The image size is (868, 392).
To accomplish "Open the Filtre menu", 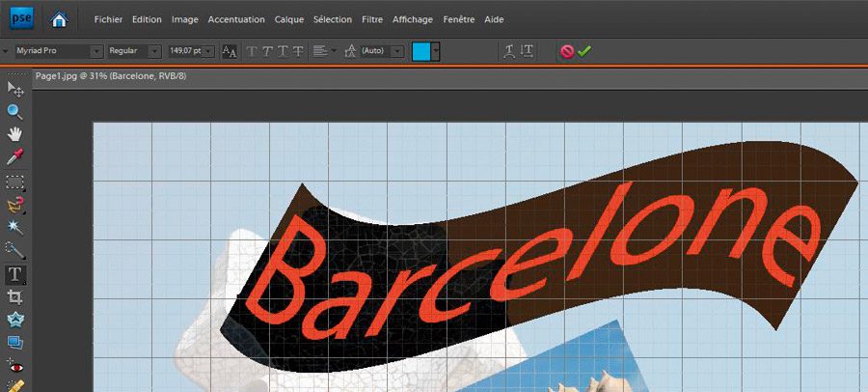I will click(371, 19).
